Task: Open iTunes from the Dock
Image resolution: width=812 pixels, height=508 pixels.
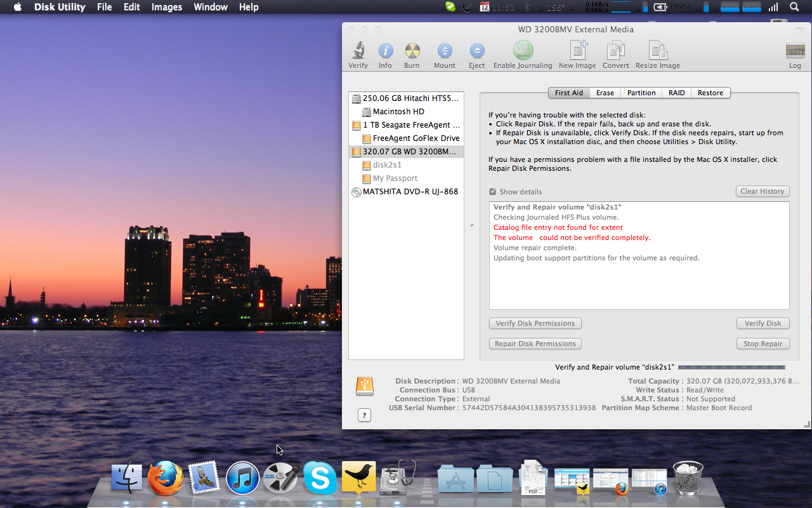Action: [242, 478]
